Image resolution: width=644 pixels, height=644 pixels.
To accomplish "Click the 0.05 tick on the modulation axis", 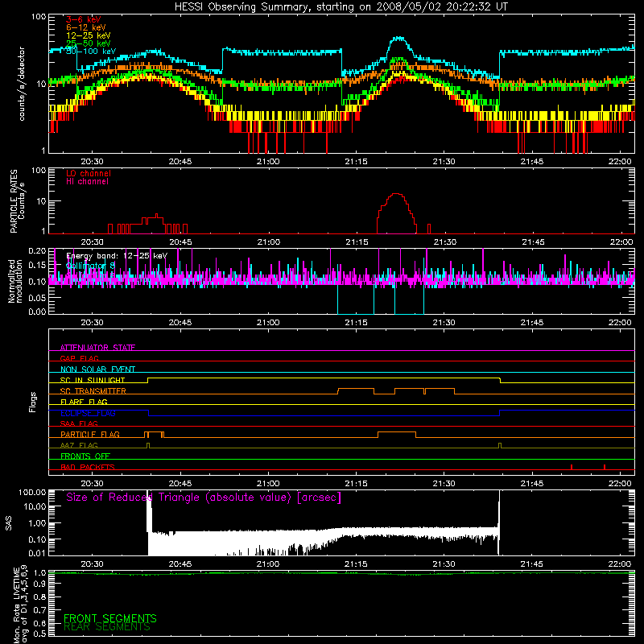I will pos(37,297).
